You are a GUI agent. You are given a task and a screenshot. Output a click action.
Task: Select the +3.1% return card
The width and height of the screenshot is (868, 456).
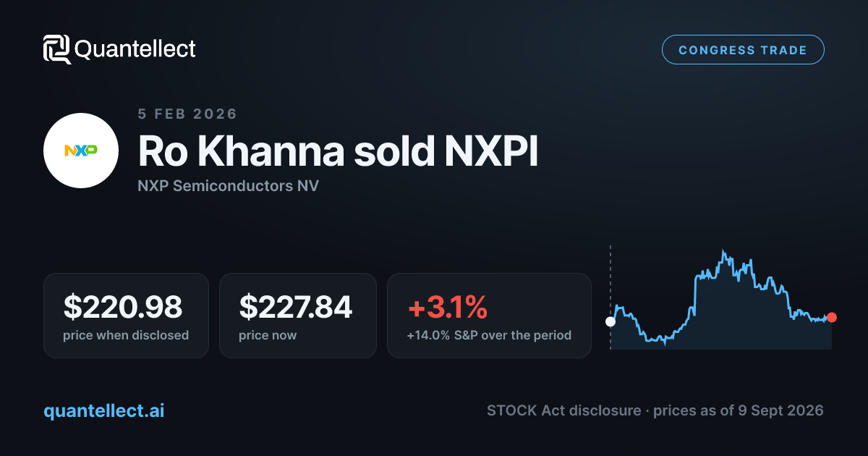click(x=489, y=316)
